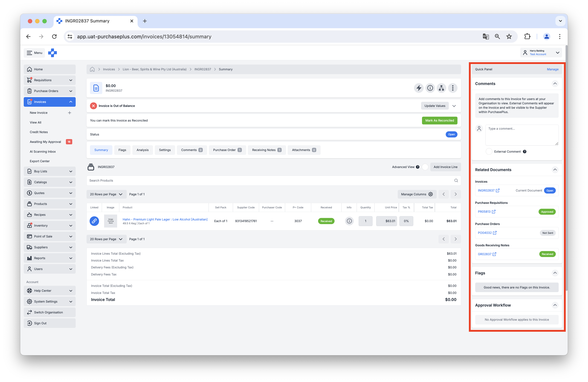Open purchase order PO04032 link

click(x=485, y=233)
